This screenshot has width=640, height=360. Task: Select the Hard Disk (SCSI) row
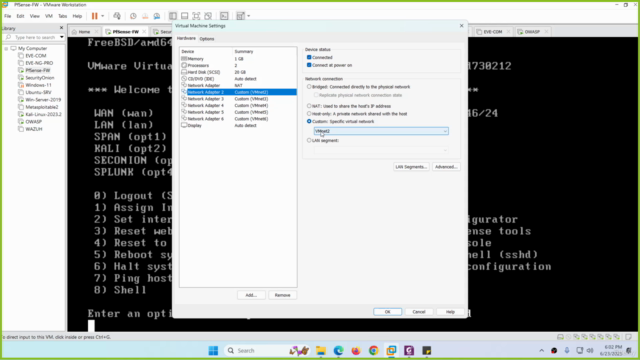tap(238, 72)
